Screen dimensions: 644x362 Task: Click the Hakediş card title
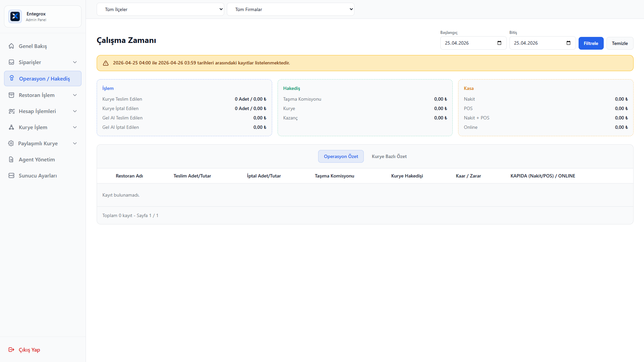click(x=292, y=88)
